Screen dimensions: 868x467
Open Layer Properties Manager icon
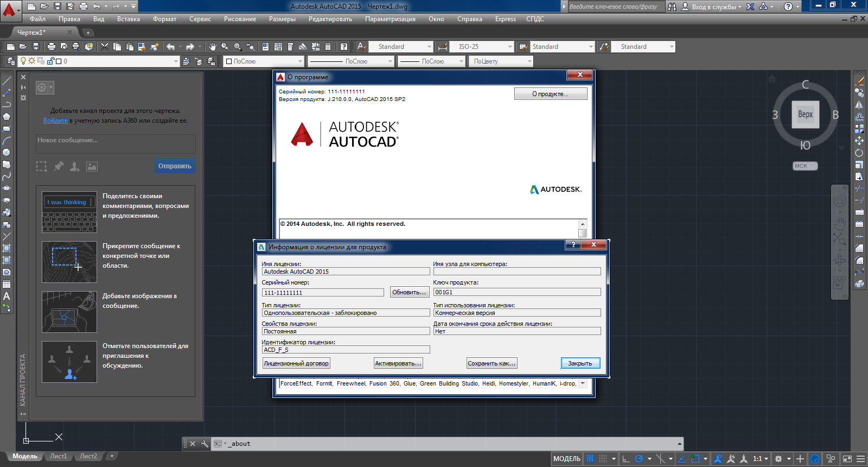10,61
